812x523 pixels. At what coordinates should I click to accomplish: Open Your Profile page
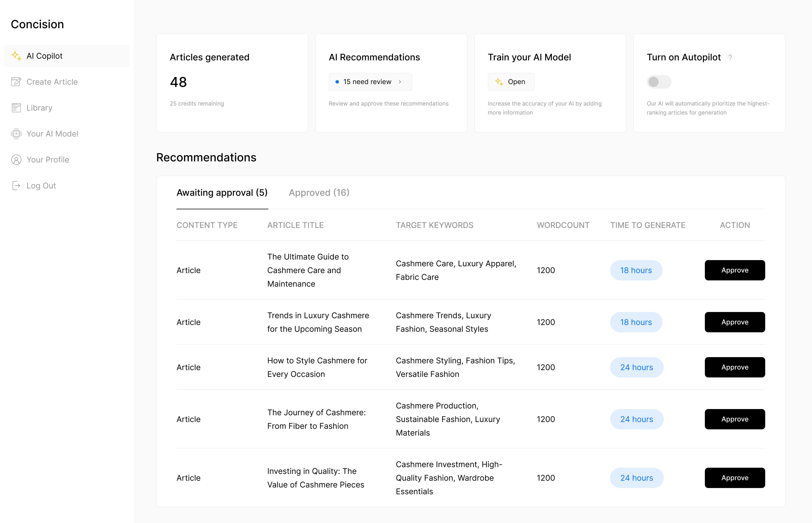[x=67, y=160]
